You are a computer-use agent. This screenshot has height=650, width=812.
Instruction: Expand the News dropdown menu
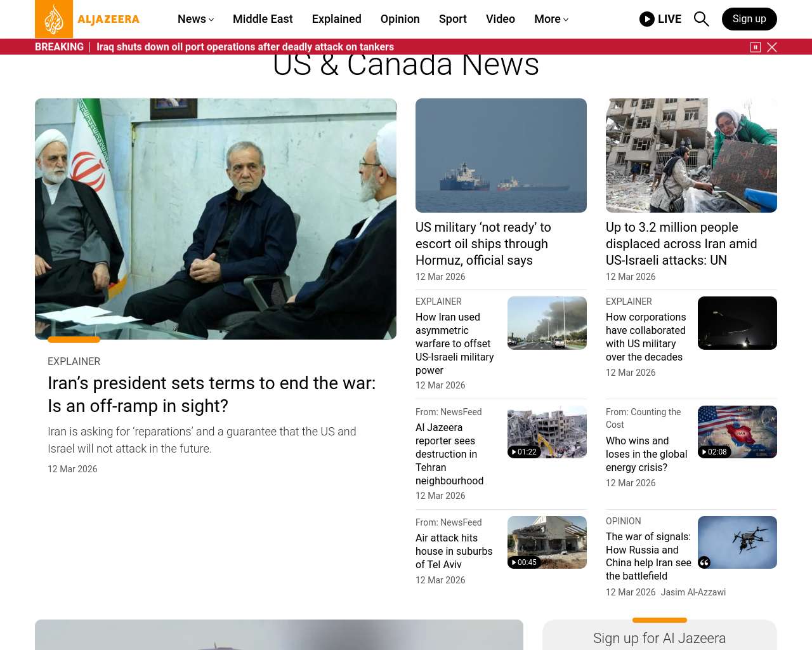click(x=195, y=19)
